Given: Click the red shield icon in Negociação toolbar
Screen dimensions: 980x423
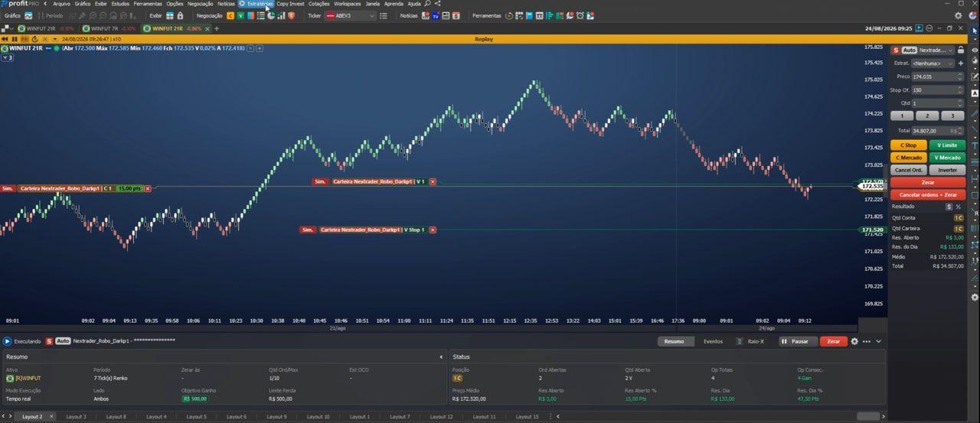Looking at the screenshot, I should pyautogui.click(x=291, y=15).
